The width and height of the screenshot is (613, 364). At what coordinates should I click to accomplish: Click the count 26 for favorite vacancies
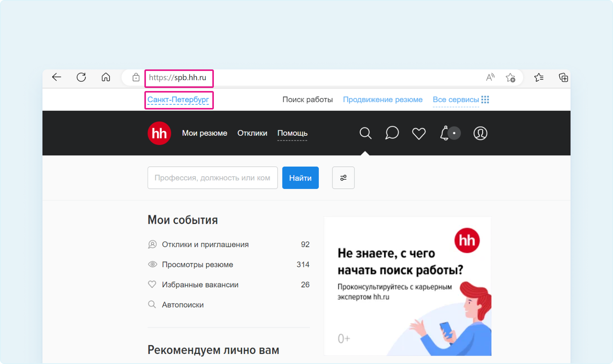(305, 285)
